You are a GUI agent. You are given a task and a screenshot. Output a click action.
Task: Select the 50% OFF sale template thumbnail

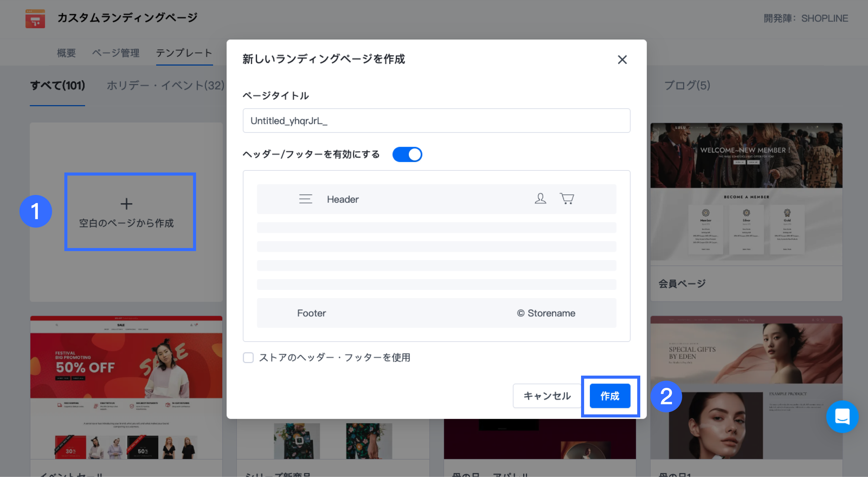point(126,388)
